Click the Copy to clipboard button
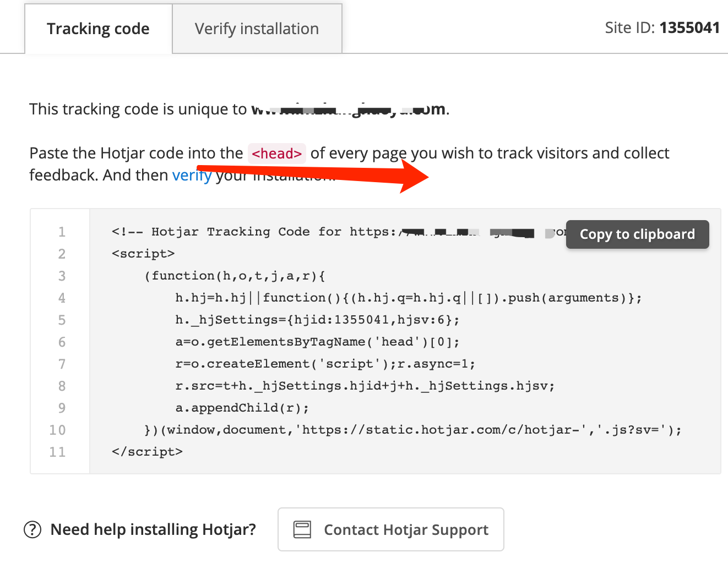 point(637,234)
